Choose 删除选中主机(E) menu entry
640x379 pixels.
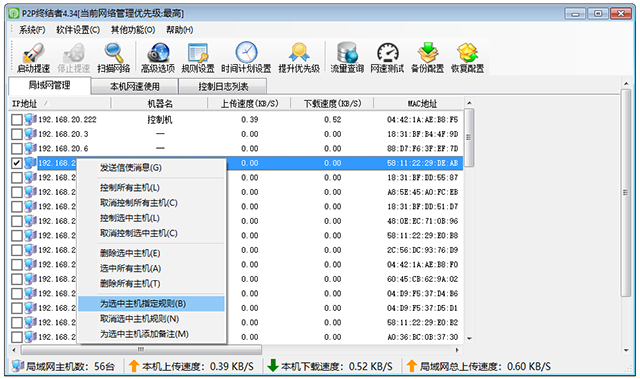coord(151,253)
